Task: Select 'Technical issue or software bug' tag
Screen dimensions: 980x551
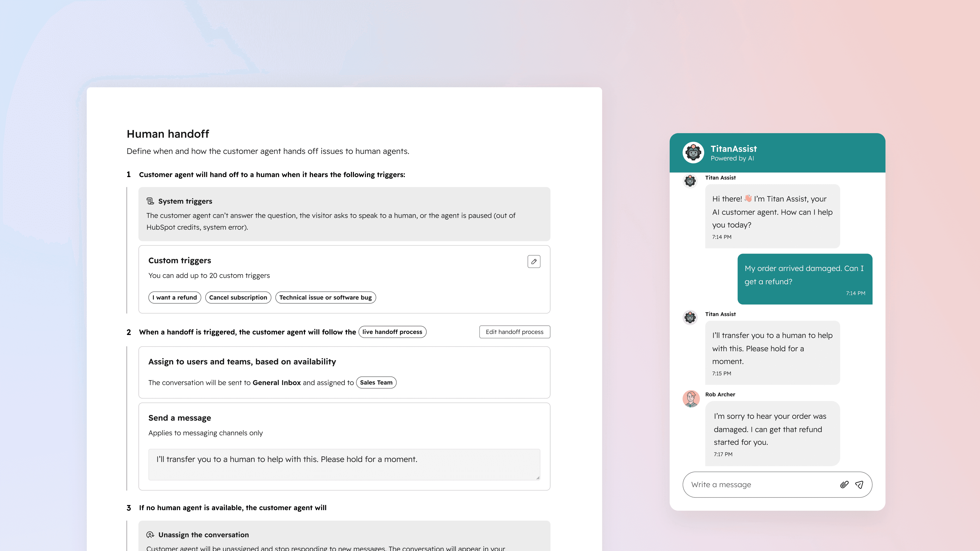Action: point(325,297)
